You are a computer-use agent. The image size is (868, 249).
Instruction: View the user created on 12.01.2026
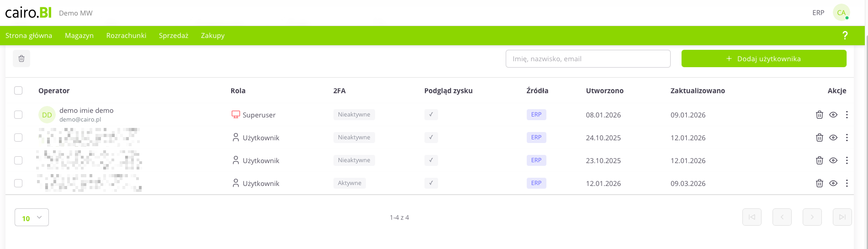[833, 183]
